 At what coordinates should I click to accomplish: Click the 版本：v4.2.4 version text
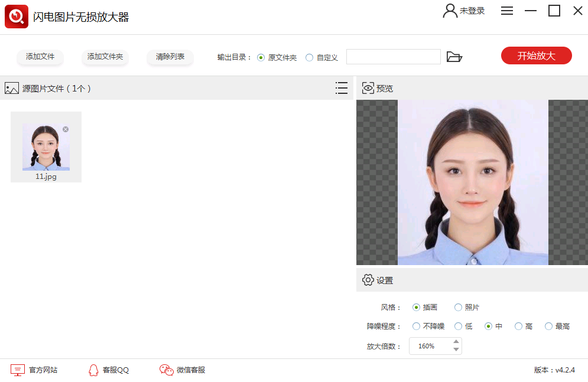click(x=554, y=370)
